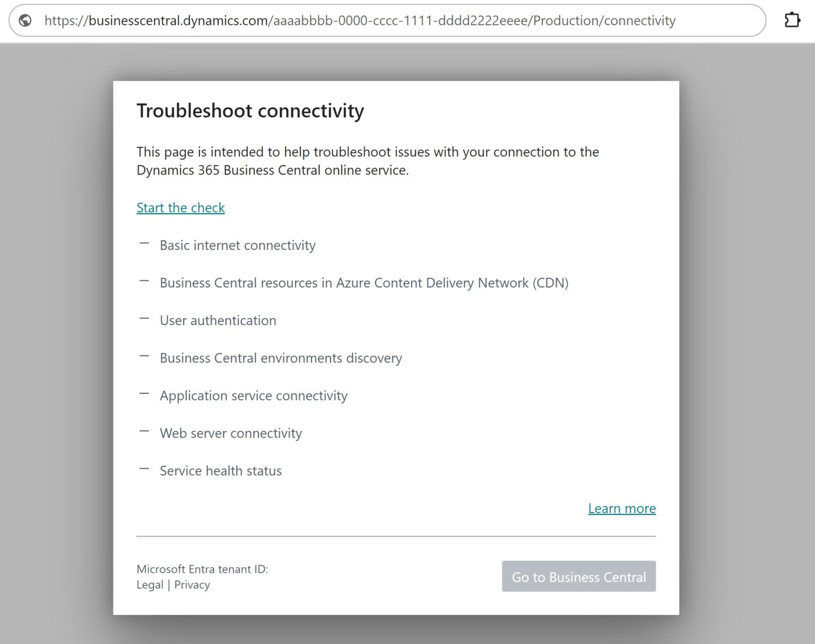Viewport: 815px width, 644px height.
Task: Click the globe icon in the address bar
Action: pos(24,20)
